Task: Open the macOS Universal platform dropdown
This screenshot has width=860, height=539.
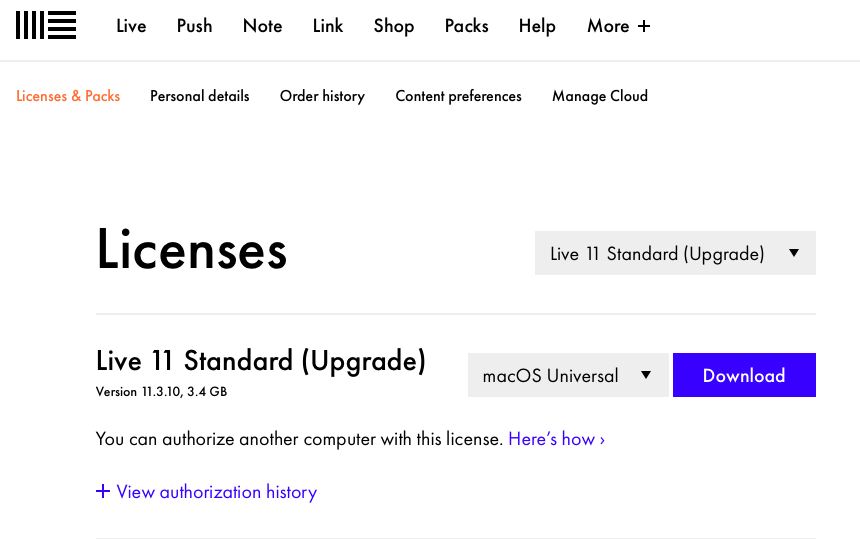Action: coord(567,375)
